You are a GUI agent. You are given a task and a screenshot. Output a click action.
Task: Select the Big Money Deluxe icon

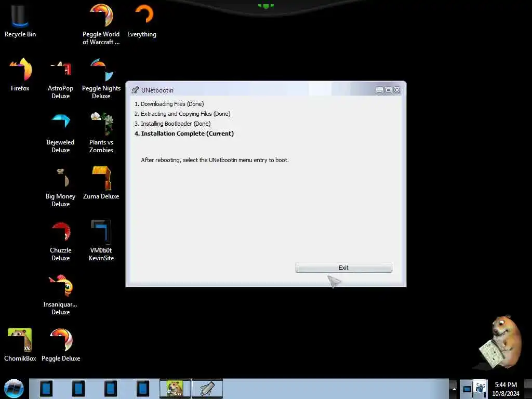click(x=60, y=187)
